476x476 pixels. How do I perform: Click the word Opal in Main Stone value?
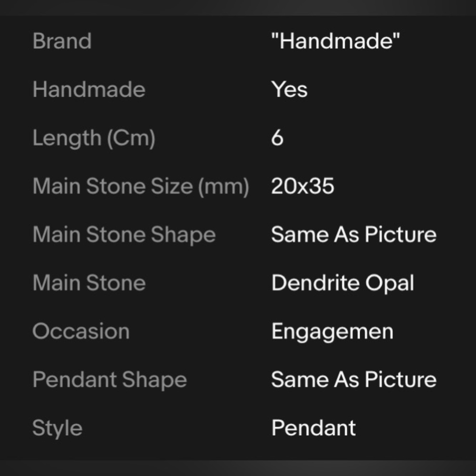pos(389,283)
